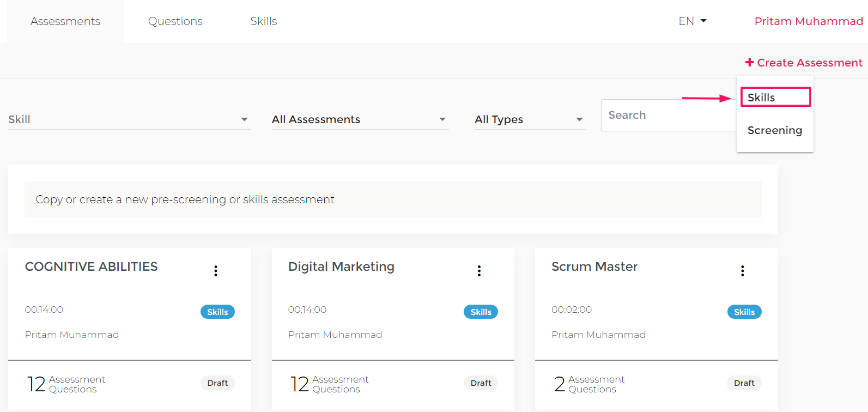
Task: Switch to the Questions tab
Action: coord(175,21)
